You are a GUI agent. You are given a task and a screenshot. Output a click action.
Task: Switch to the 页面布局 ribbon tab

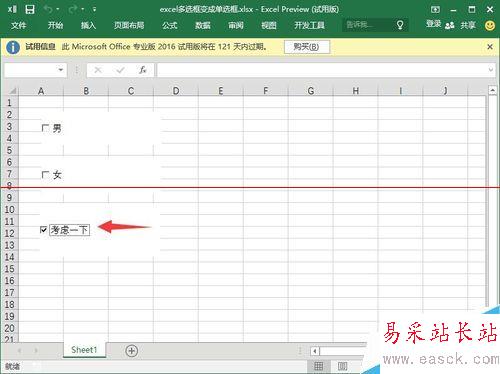coord(129,25)
